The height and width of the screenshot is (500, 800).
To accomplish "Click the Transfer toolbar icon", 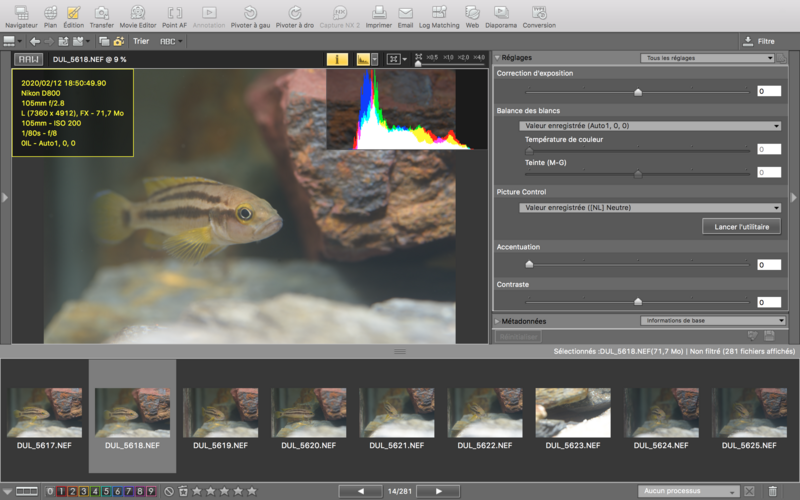I will click(x=101, y=15).
